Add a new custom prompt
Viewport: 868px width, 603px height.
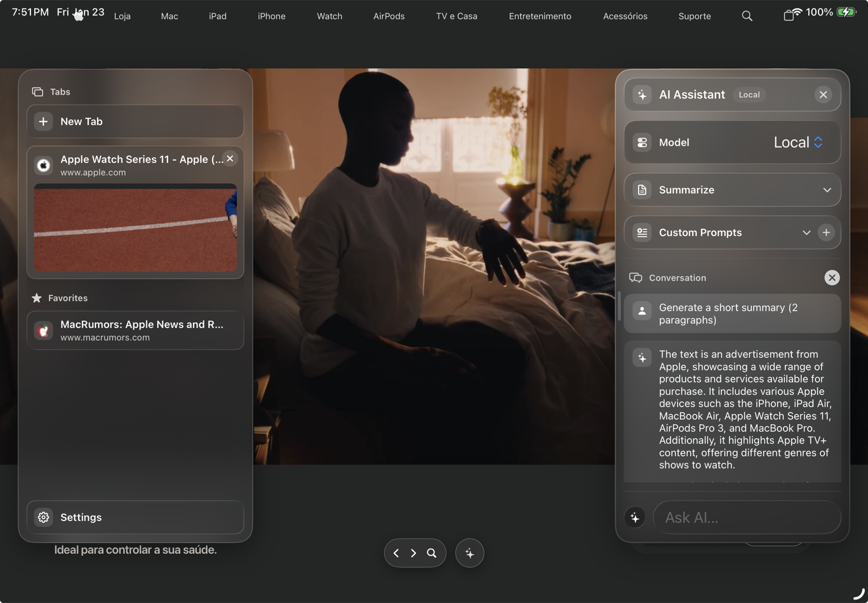pyautogui.click(x=826, y=233)
